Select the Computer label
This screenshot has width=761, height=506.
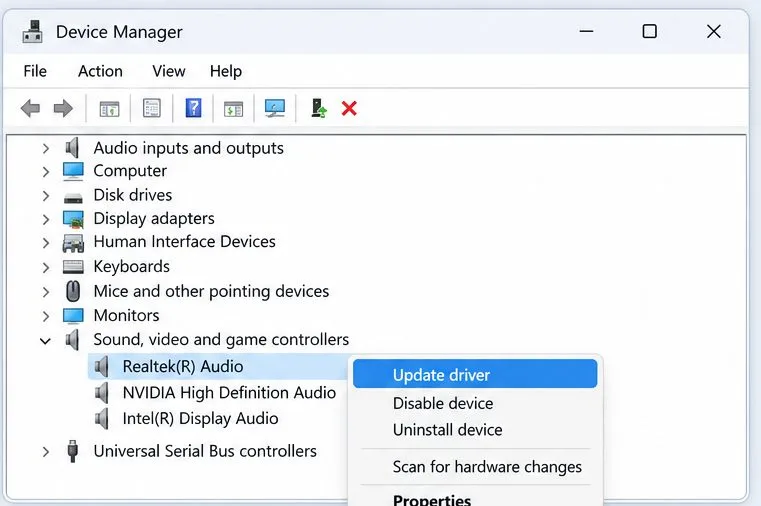point(130,171)
